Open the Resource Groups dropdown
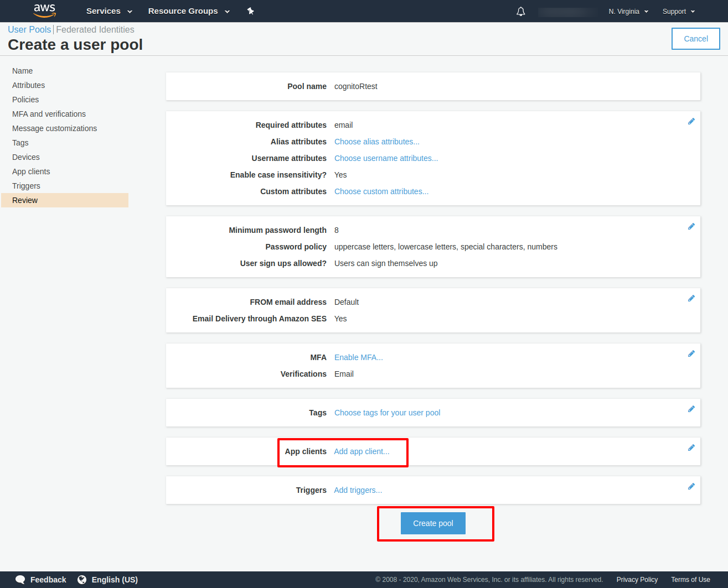The height and width of the screenshot is (588, 728). [x=188, y=11]
